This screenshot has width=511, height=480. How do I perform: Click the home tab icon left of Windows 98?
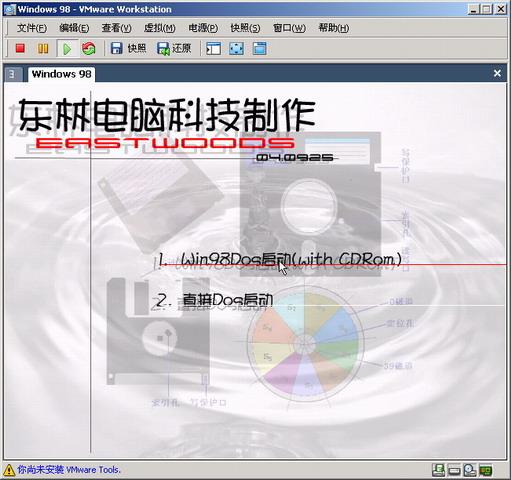pos(13,74)
